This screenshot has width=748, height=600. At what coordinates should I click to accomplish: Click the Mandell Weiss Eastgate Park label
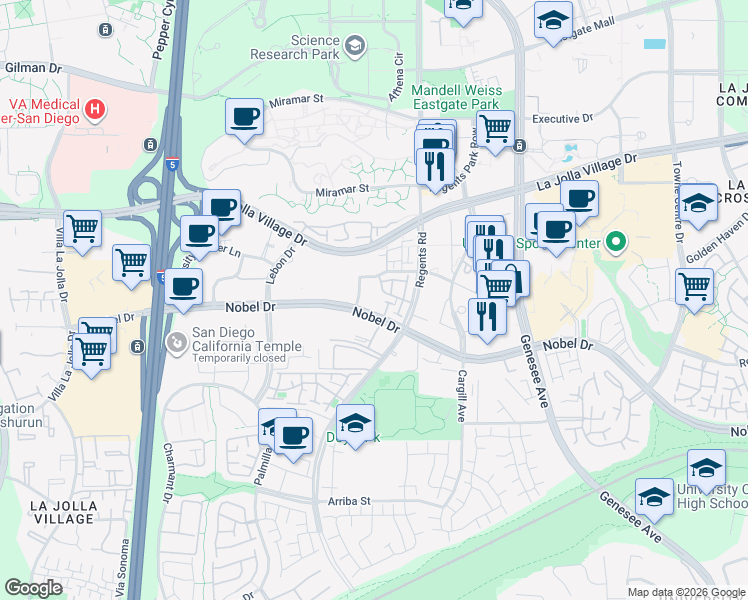click(457, 97)
